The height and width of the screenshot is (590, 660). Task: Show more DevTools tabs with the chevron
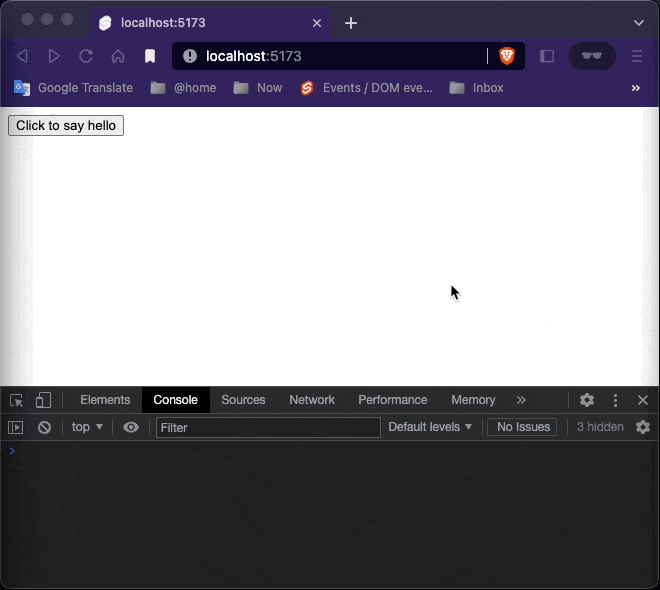(521, 400)
